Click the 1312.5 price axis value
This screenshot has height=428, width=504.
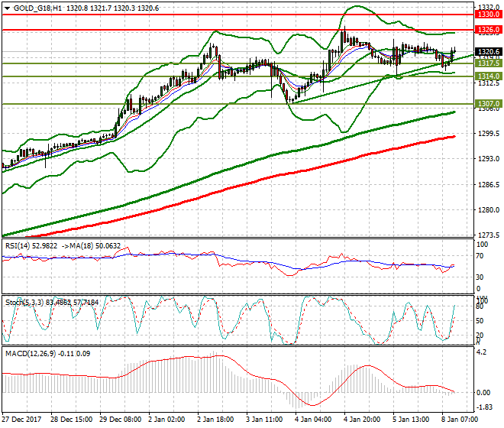(x=489, y=83)
